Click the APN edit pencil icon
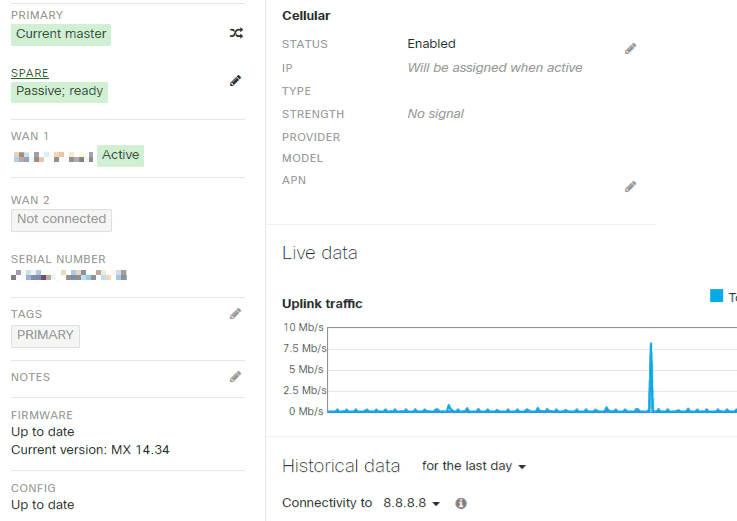 (x=630, y=186)
